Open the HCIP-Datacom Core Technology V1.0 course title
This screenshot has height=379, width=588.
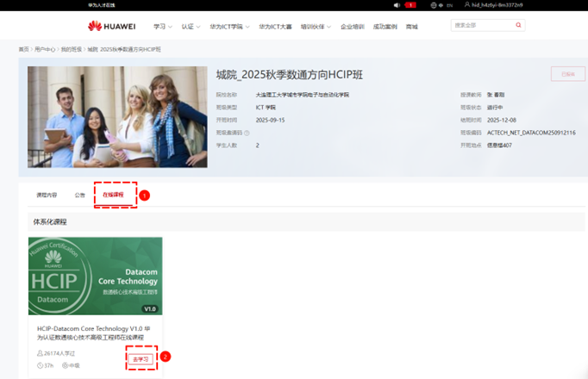pos(93,333)
